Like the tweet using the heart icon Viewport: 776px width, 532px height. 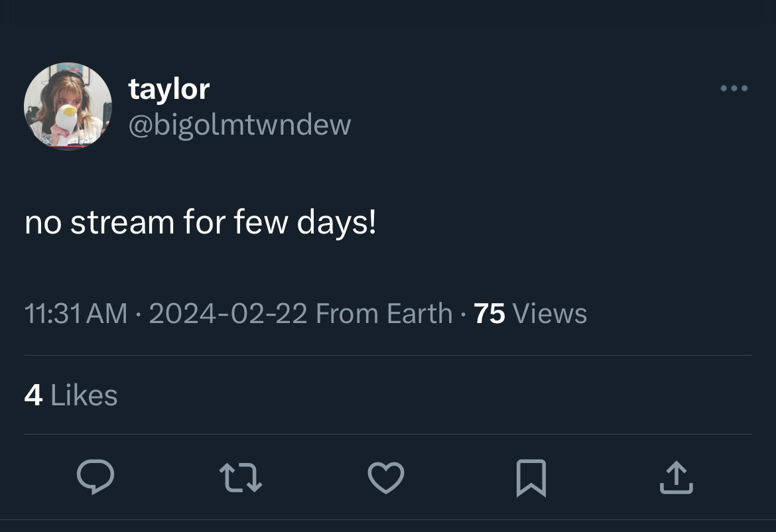pos(386,478)
